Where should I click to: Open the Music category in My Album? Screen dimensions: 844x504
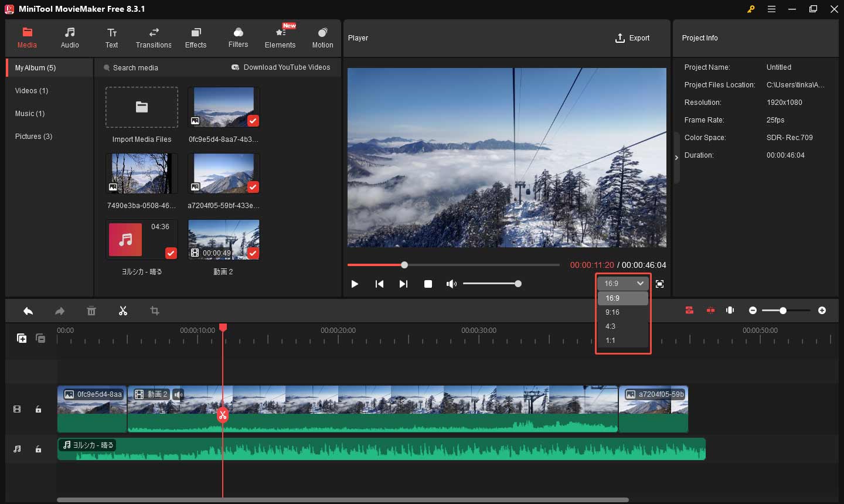29,113
